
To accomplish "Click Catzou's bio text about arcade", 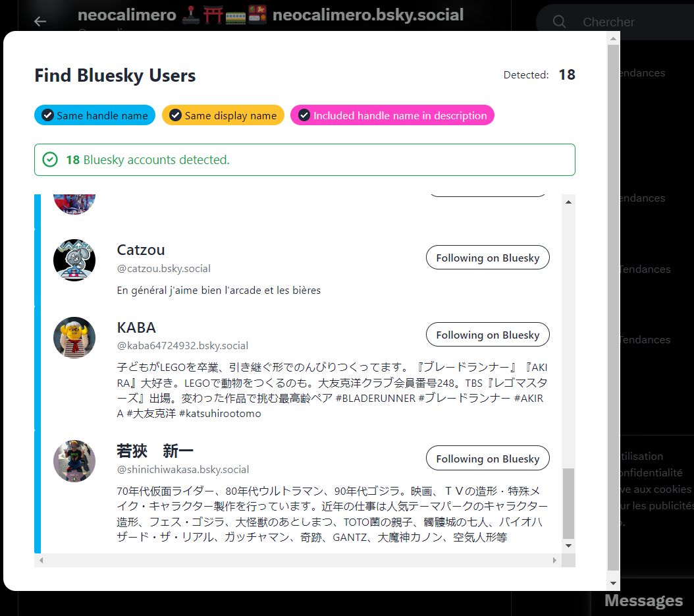I will click(x=219, y=290).
